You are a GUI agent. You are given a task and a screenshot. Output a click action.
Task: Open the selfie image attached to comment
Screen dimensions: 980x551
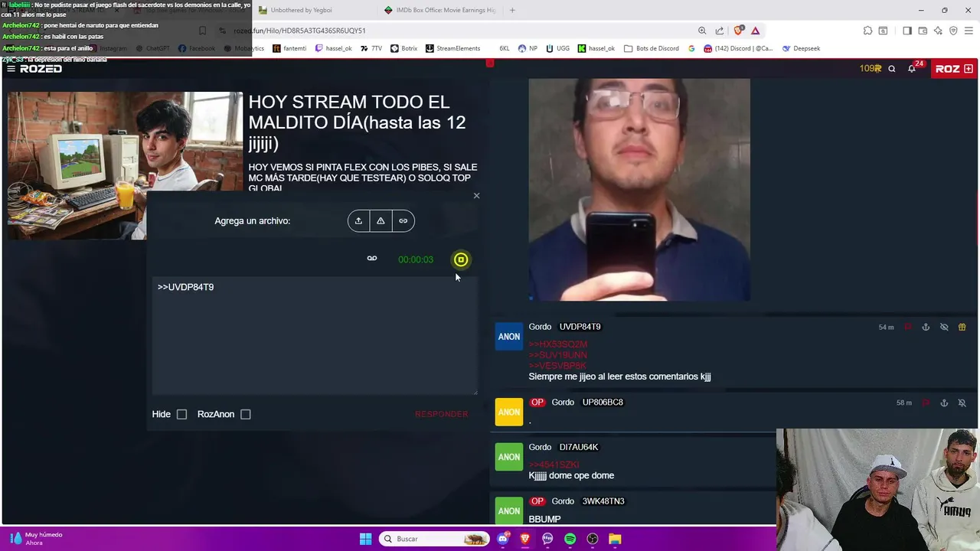639,190
